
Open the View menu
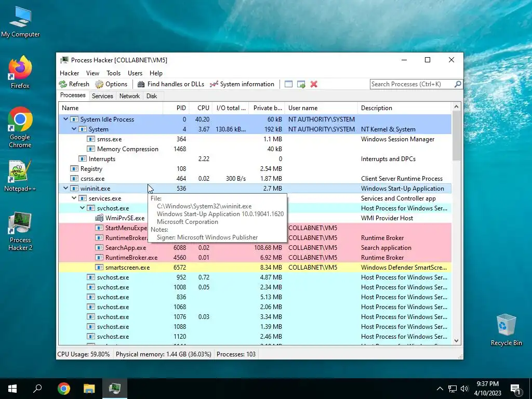coord(92,73)
